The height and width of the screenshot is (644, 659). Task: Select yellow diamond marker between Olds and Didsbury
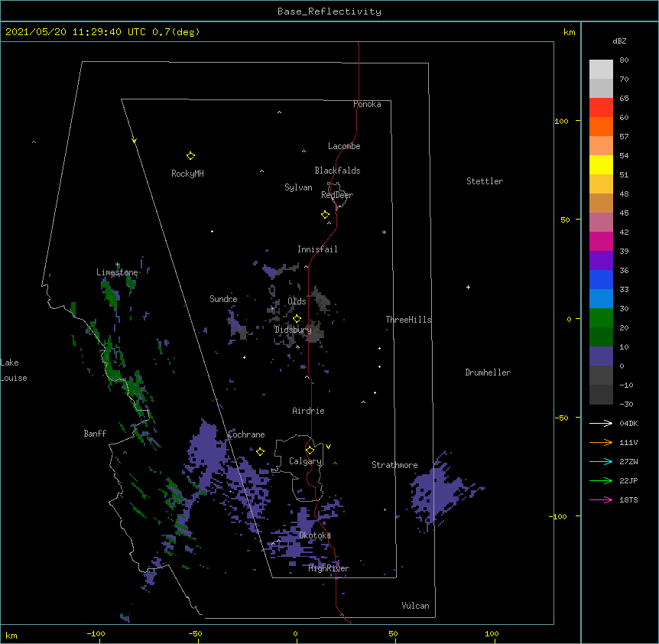297,319
